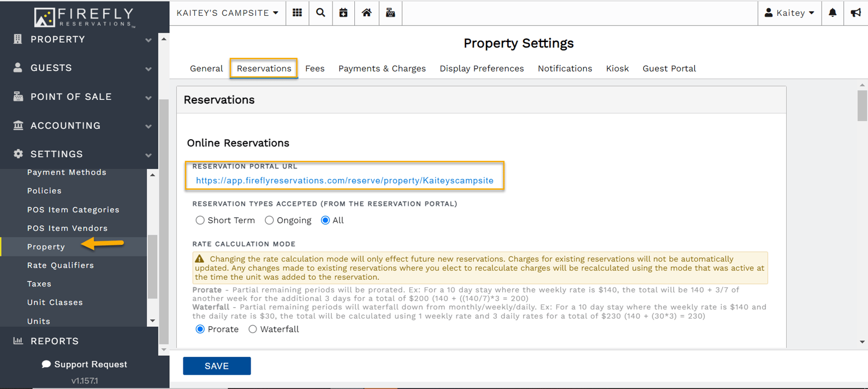Viewport: 868px width, 389px height.
Task: Open the Kaitey user account menu
Action: point(789,13)
